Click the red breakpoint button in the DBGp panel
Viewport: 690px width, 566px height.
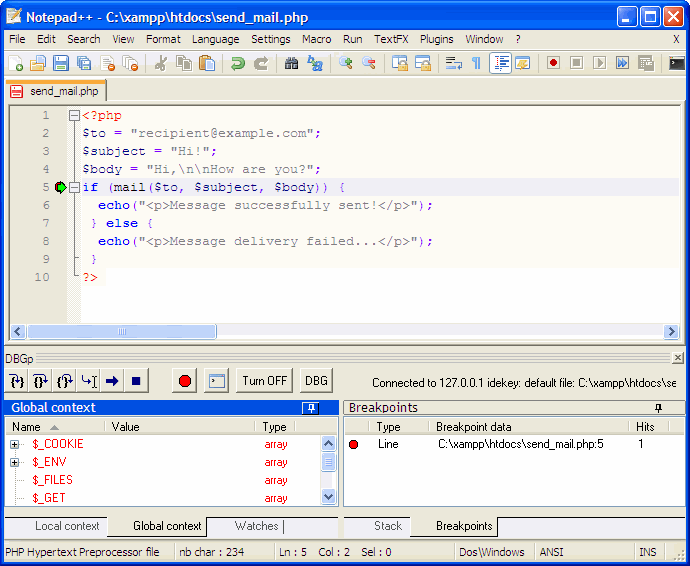pos(184,381)
